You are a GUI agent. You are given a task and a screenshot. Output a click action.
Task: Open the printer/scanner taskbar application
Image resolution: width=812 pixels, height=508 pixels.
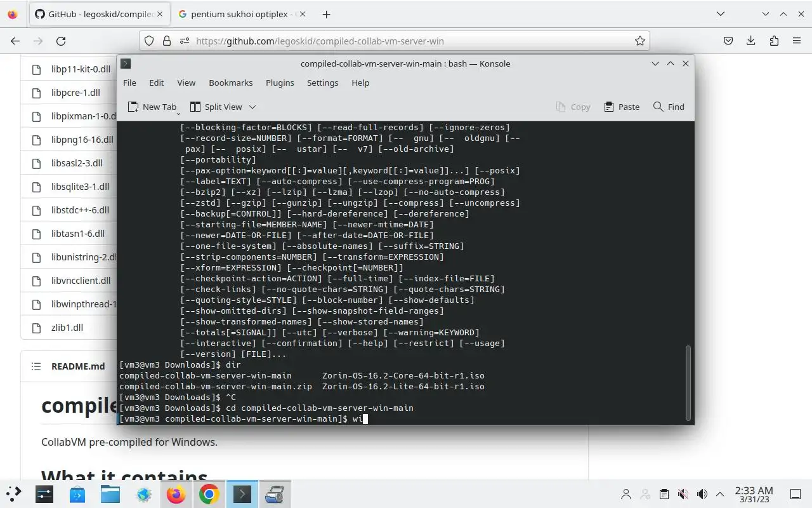tap(274, 493)
